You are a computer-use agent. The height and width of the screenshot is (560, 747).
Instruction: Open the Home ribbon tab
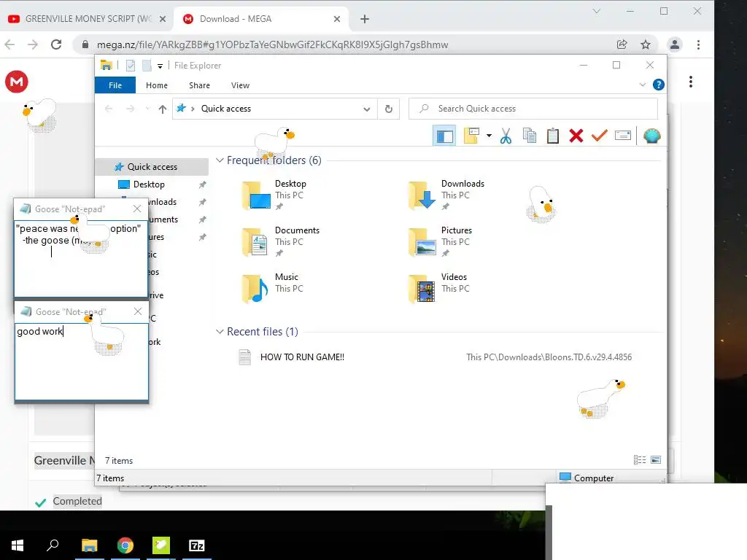(157, 85)
